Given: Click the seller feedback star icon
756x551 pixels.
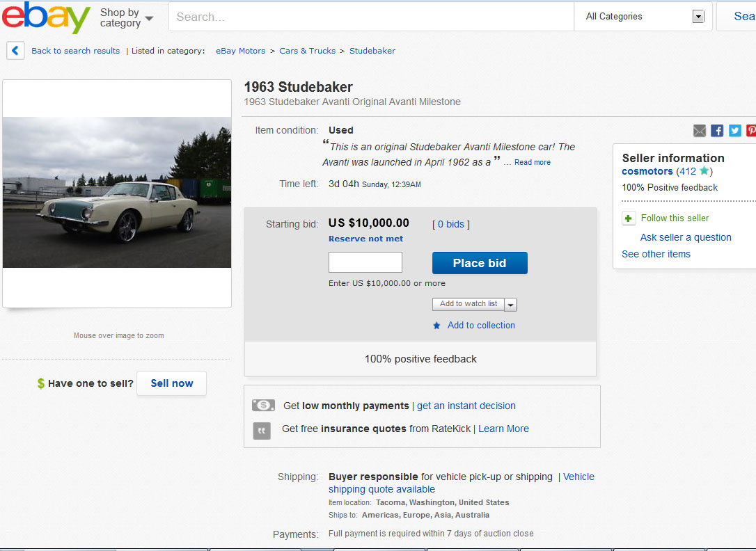Looking at the screenshot, I should [x=704, y=171].
